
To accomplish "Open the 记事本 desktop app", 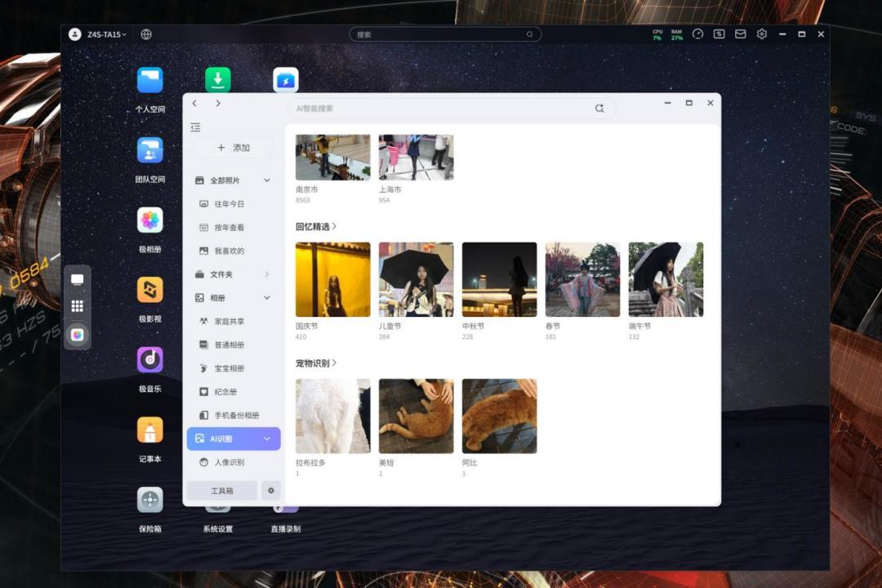I will pyautogui.click(x=150, y=430).
